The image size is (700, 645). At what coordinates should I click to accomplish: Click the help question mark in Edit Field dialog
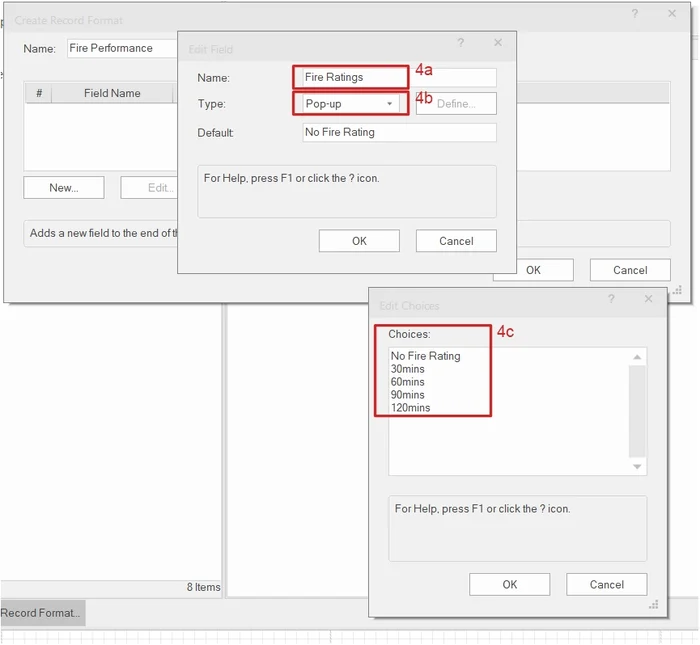point(461,43)
